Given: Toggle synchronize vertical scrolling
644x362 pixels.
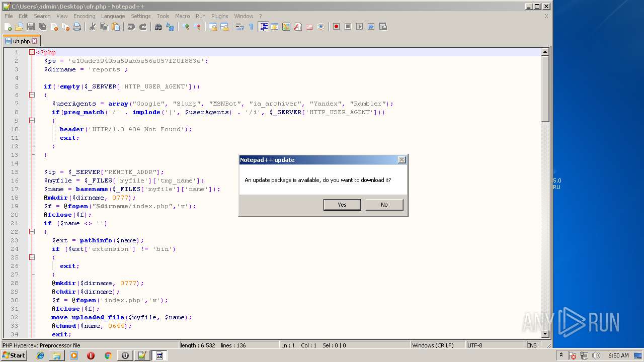Looking at the screenshot, I should coord(213,27).
